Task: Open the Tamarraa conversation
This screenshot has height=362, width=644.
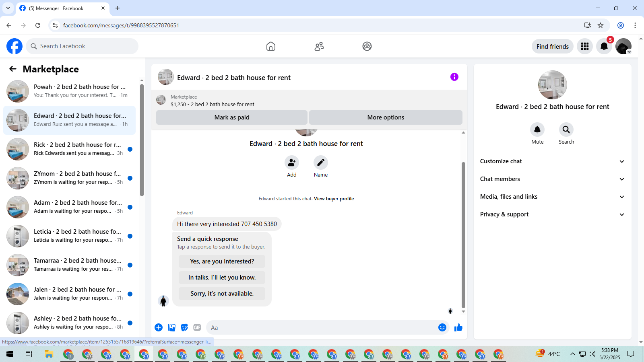Action: click(x=69, y=265)
